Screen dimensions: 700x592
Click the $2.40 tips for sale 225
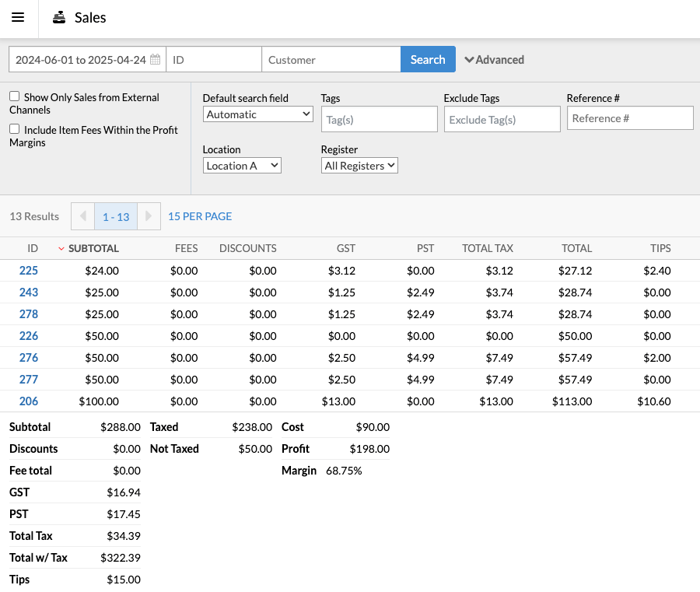(657, 271)
